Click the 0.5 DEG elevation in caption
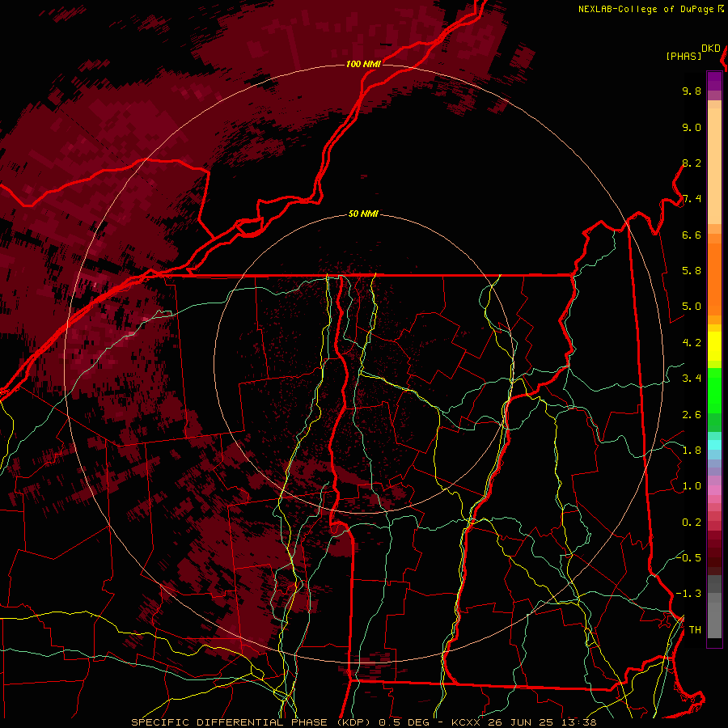728x728 pixels. coord(404,722)
